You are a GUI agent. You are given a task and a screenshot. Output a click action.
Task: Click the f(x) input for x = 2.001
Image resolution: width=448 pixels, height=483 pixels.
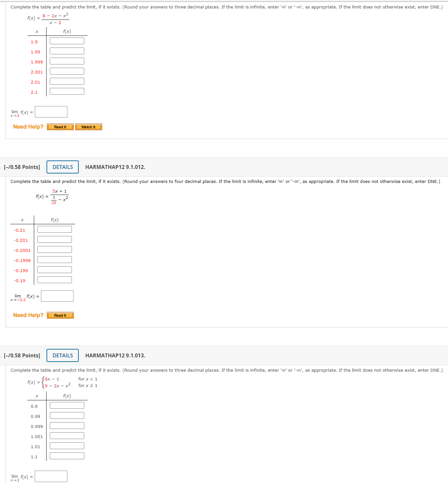[x=67, y=71]
